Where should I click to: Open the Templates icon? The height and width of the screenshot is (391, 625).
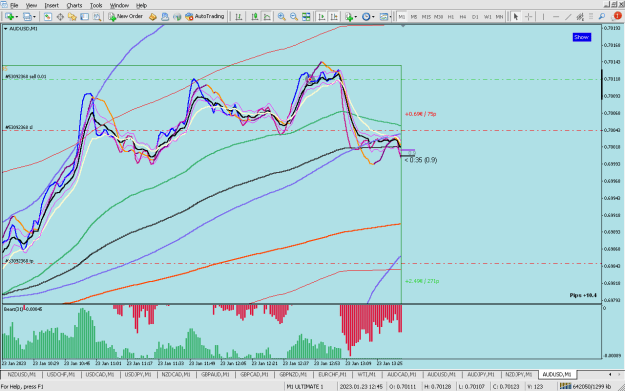(383, 17)
